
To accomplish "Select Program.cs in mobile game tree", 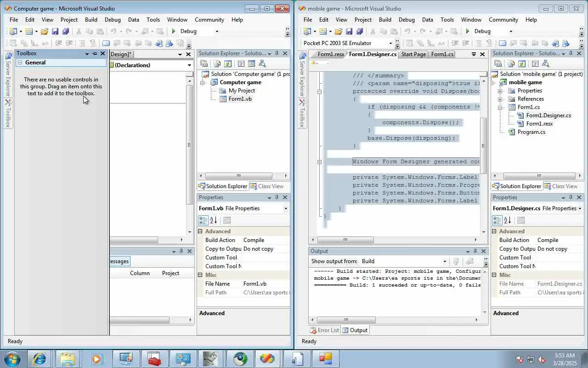I will coord(531,132).
